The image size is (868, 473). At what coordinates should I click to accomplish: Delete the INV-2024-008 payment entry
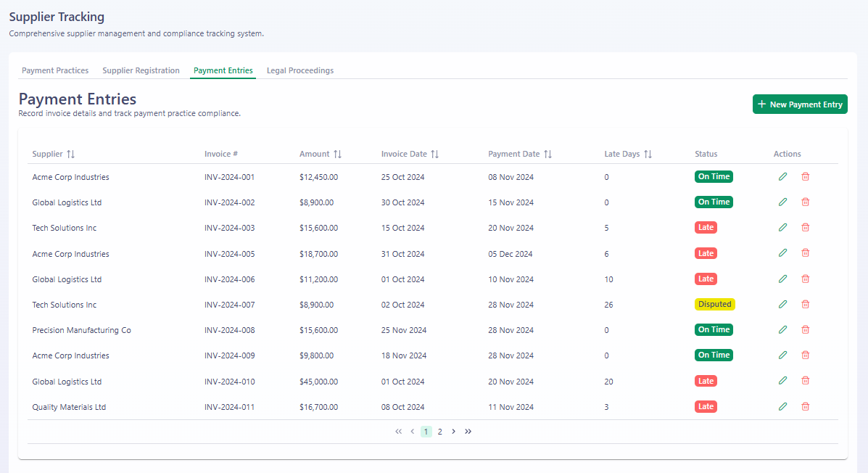coord(806,330)
